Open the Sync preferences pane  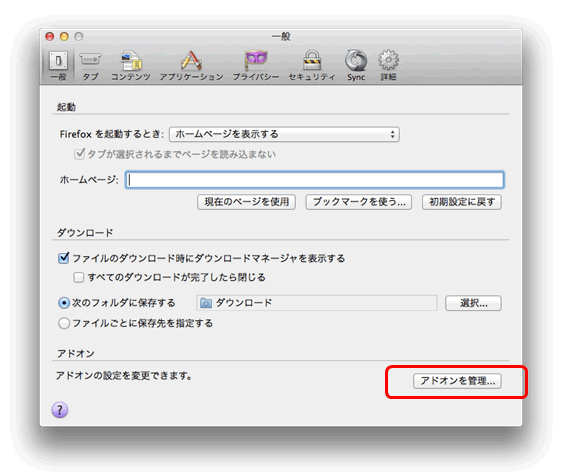click(356, 65)
